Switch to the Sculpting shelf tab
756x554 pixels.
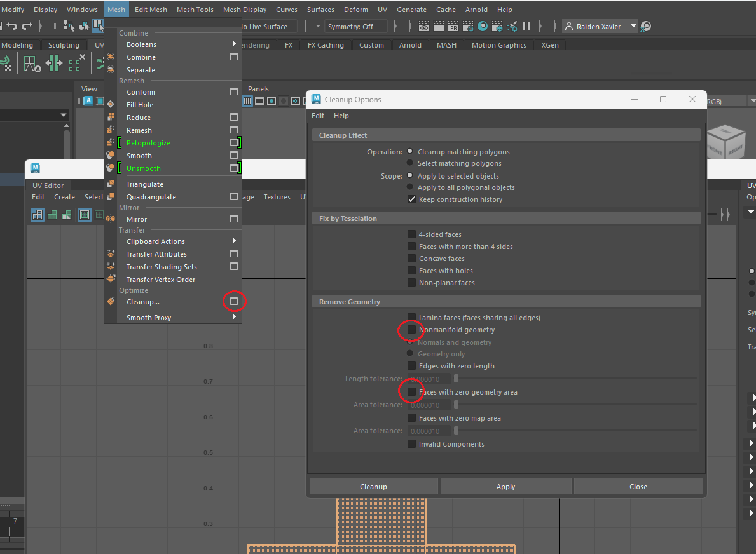click(x=64, y=45)
